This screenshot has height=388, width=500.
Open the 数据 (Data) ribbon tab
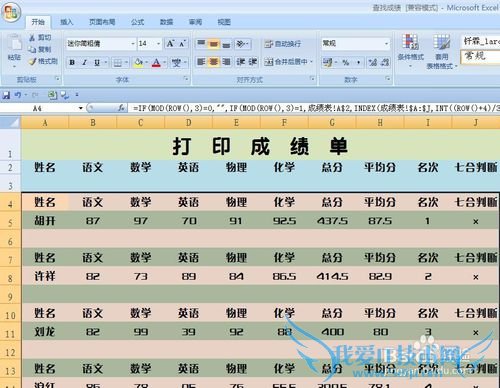(166, 22)
